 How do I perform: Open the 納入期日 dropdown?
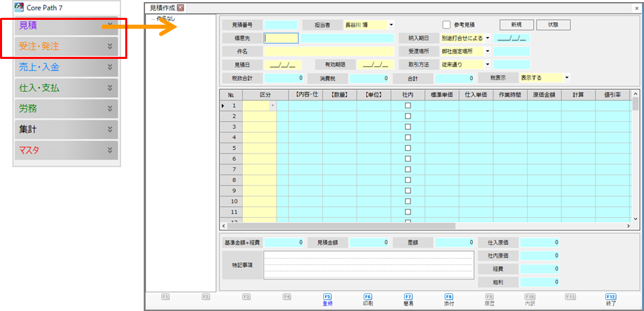point(488,38)
